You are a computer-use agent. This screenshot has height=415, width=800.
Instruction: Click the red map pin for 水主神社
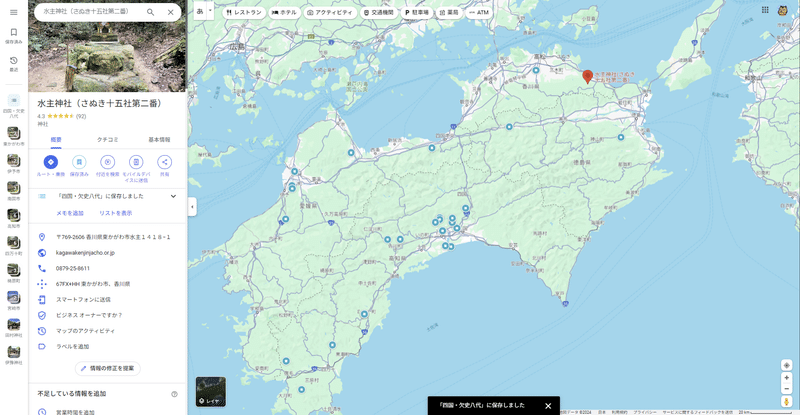[587, 77]
